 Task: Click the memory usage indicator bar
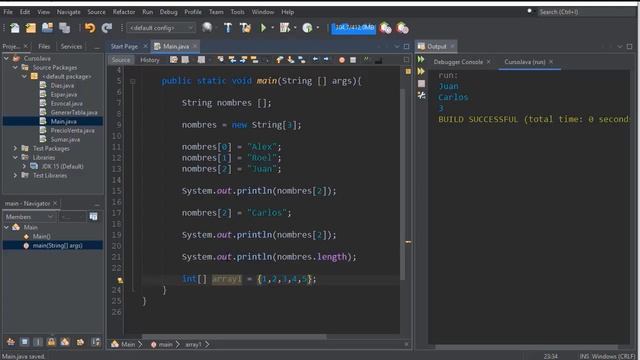353,28
